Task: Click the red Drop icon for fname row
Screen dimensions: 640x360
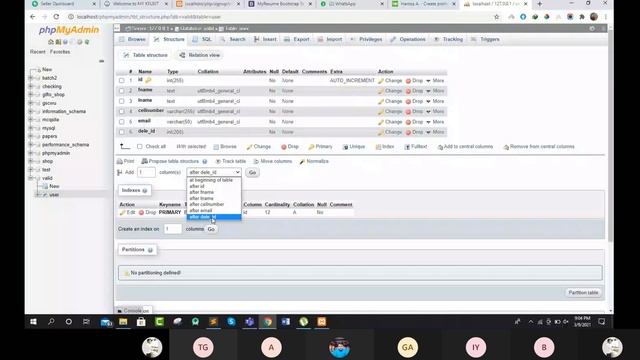Action: tap(408, 91)
